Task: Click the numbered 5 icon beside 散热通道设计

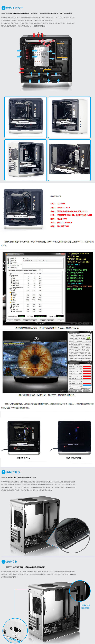Action: point(3,8)
